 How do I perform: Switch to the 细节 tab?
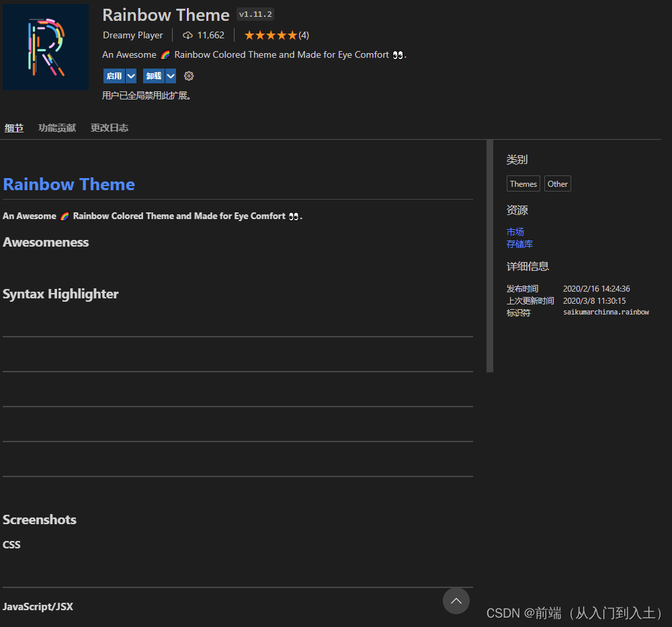point(14,128)
